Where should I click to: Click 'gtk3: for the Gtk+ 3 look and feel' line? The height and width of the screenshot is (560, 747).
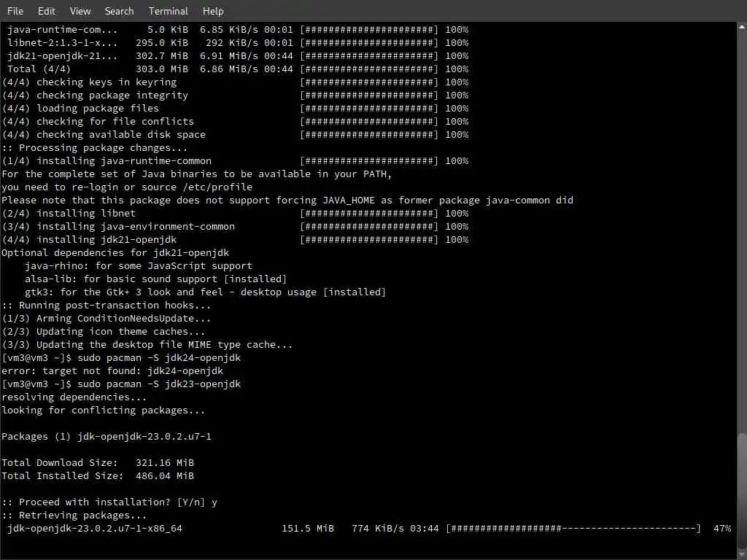point(205,292)
